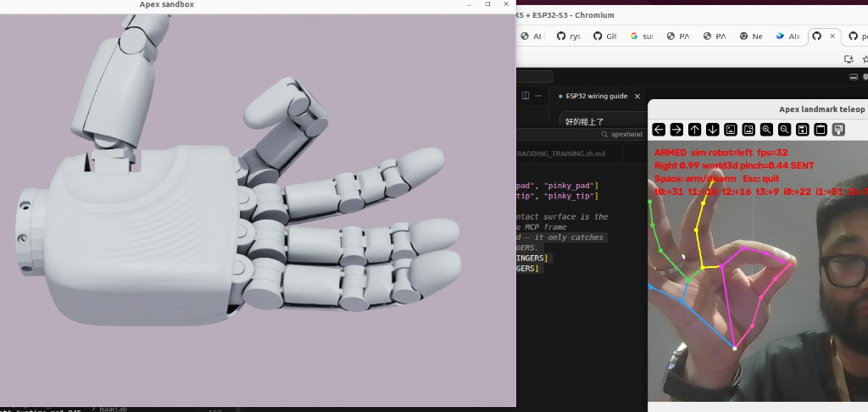
Task: Copy image to clipboard in teleop toolbar
Action: click(821, 130)
